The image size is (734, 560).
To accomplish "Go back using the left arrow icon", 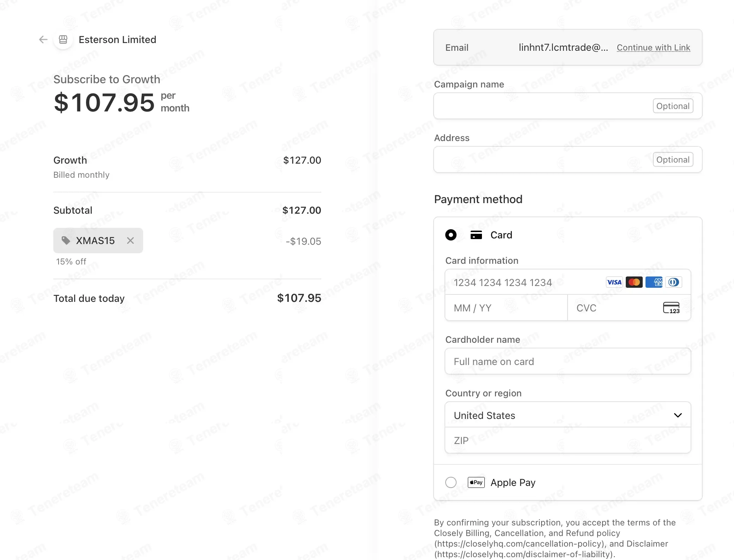I will tap(43, 39).
